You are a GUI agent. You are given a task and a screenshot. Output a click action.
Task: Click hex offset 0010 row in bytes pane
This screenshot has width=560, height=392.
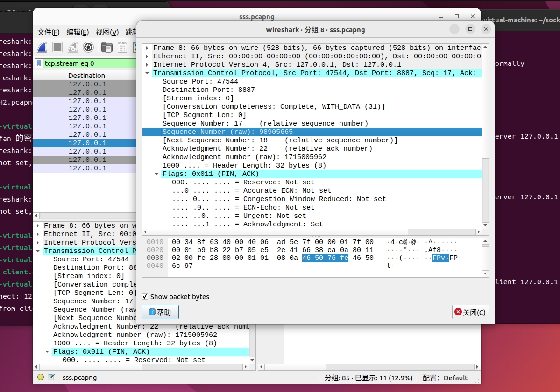(155, 242)
